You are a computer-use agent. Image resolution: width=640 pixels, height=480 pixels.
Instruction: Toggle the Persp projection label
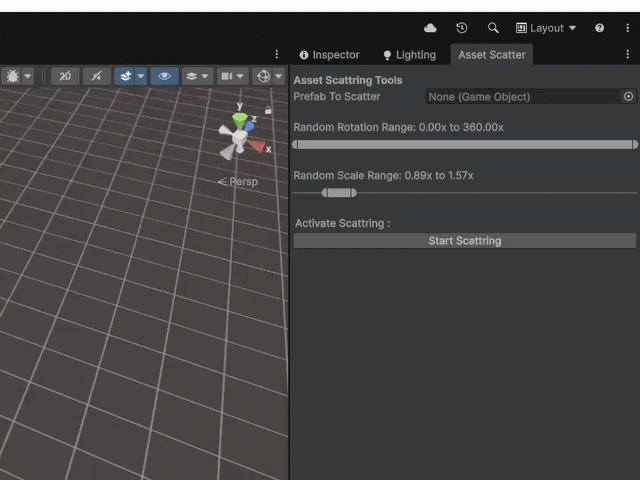(238, 182)
